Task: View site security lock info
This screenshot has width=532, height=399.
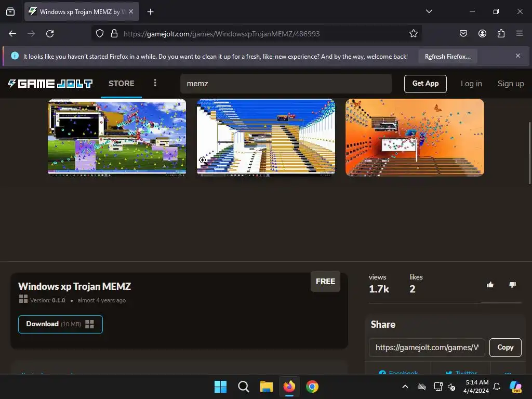Action: (114, 34)
